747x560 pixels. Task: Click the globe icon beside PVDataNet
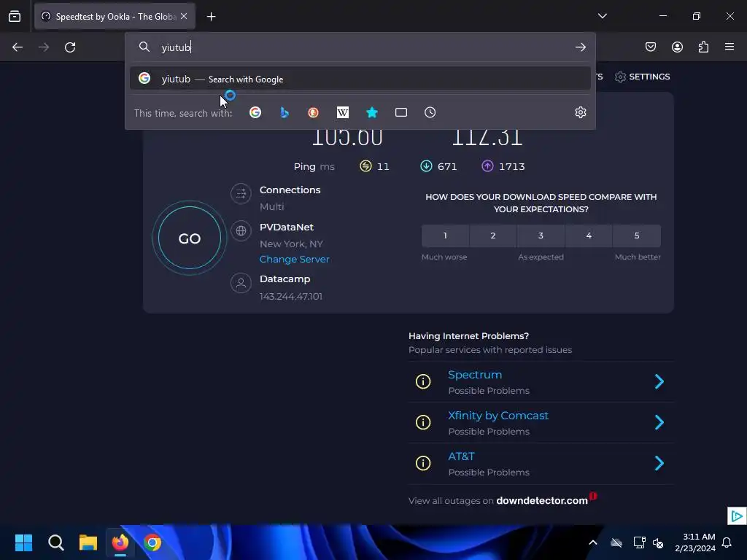tap(241, 231)
